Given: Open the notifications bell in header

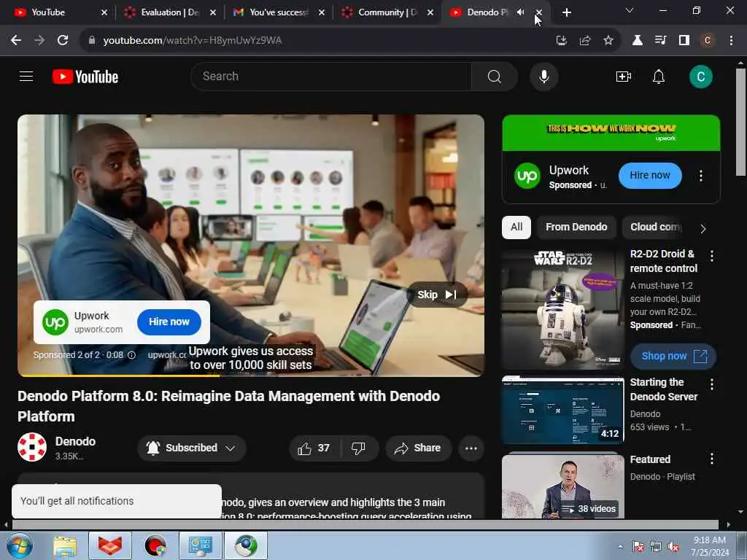Looking at the screenshot, I should coord(659,76).
